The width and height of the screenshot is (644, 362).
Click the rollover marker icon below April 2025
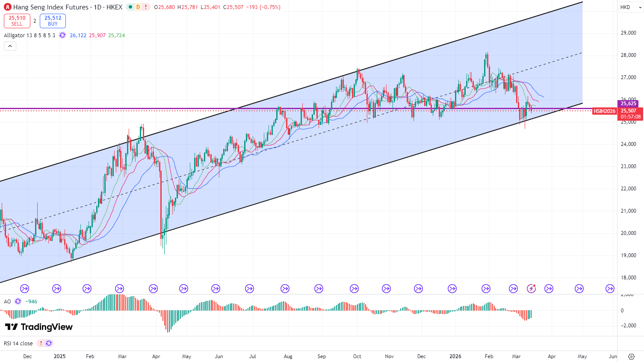point(153,289)
